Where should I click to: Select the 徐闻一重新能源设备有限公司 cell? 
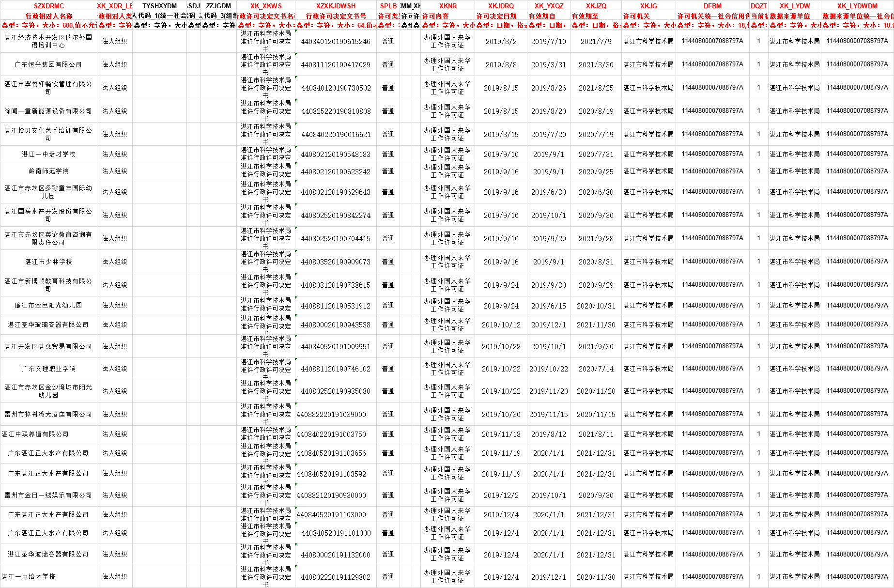(x=48, y=111)
